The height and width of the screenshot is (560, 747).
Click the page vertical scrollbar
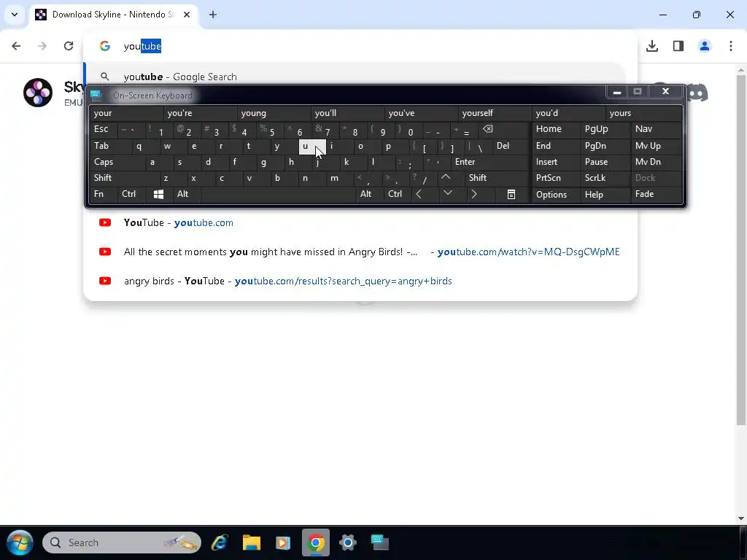(741, 249)
